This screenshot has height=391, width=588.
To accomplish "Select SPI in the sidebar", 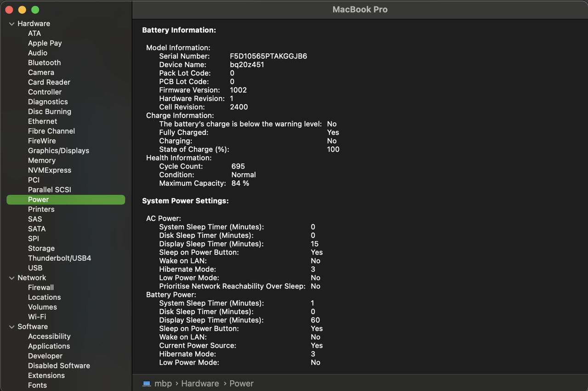I will 34,238.
